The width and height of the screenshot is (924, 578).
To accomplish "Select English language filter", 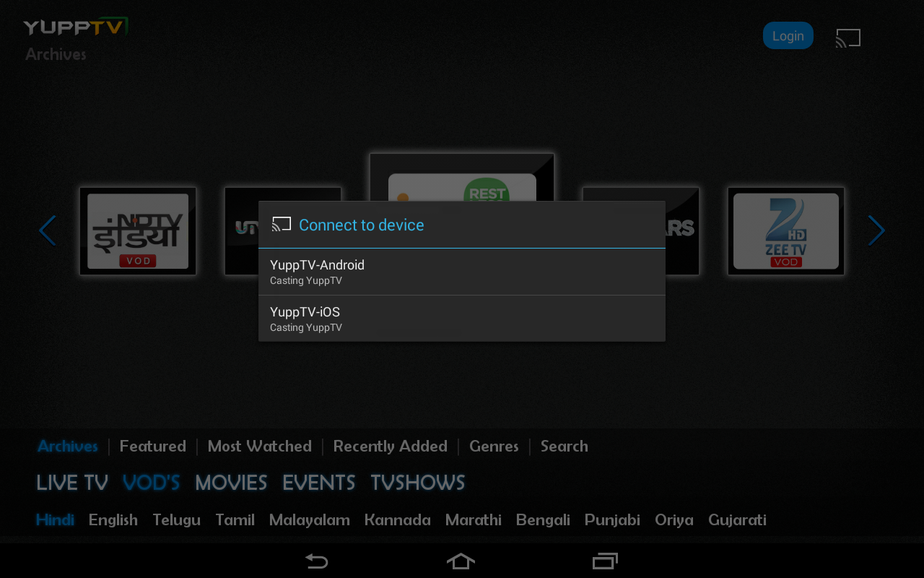I will pyautogui.click(x=113, y=520).
